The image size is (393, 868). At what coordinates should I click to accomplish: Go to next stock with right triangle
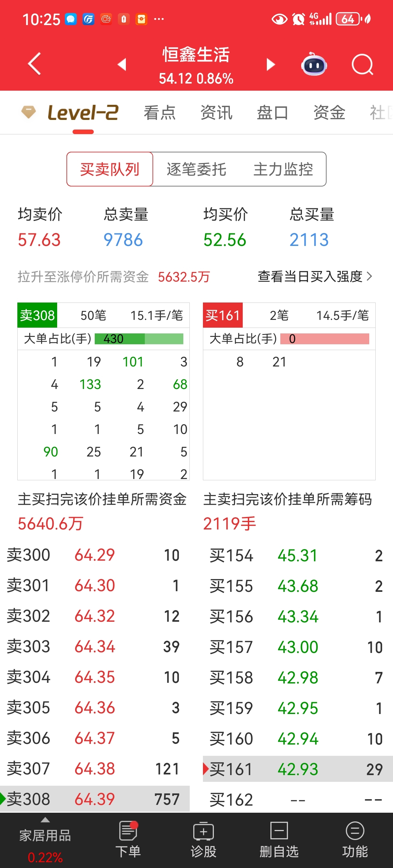tap(271, 64)
